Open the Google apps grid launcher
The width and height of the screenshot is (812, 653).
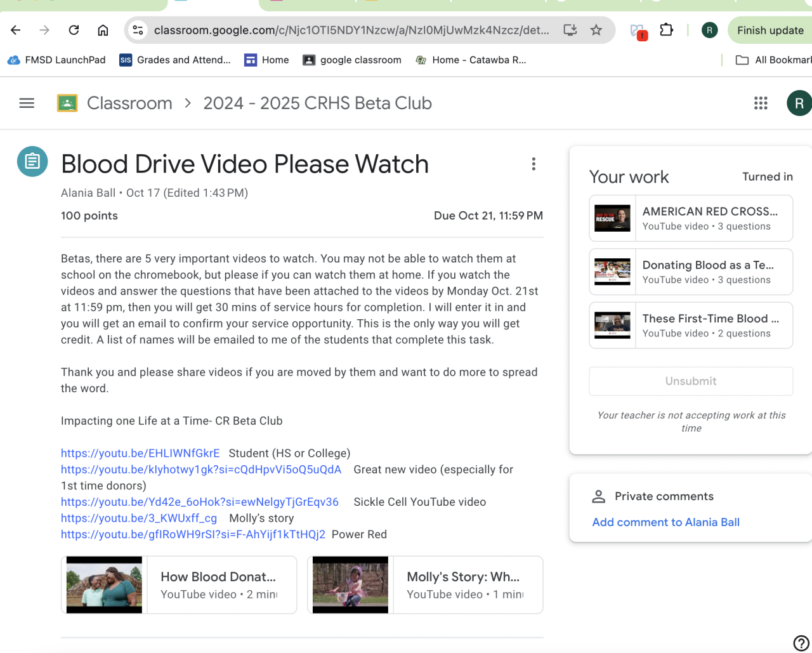click(761, 103)
